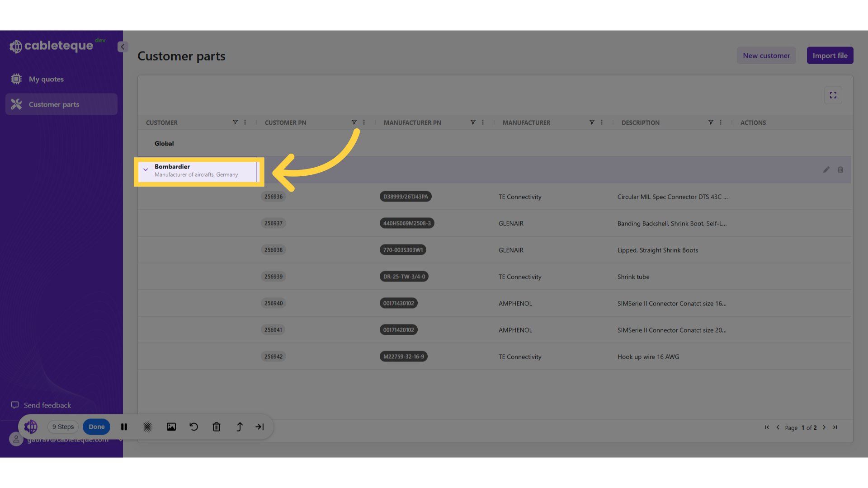Click the New customer button
The image size is (868, 488).
(766, 56)
